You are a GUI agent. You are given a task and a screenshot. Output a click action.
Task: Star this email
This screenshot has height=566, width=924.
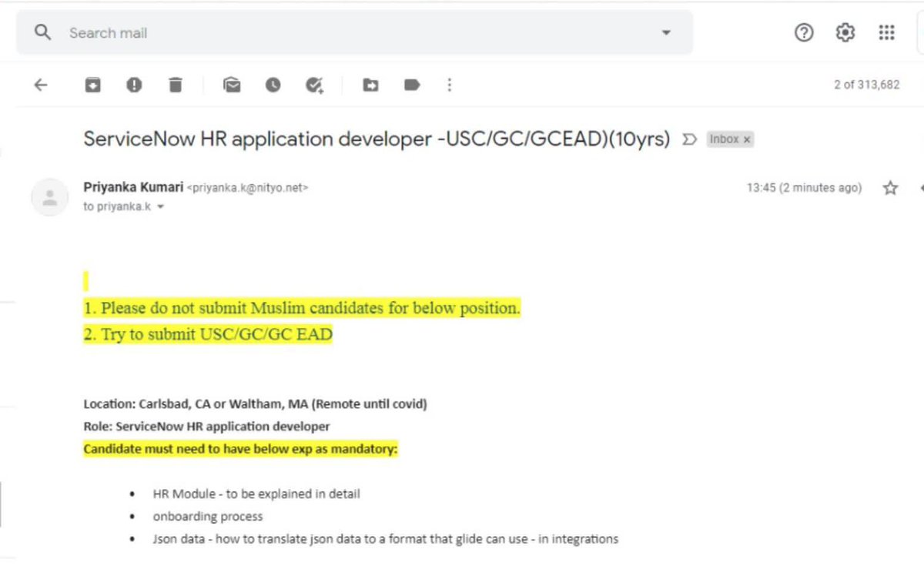891,188
